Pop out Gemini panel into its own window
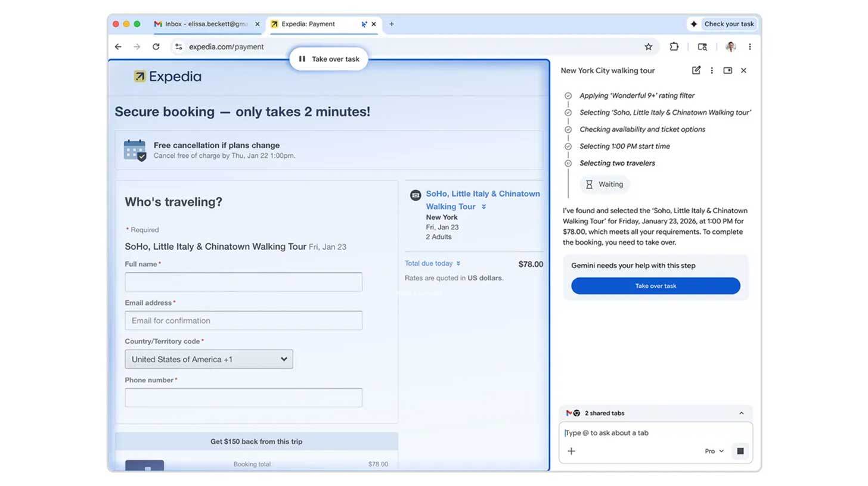The width and height of the screenshot is (868, 486). [727, 70]
